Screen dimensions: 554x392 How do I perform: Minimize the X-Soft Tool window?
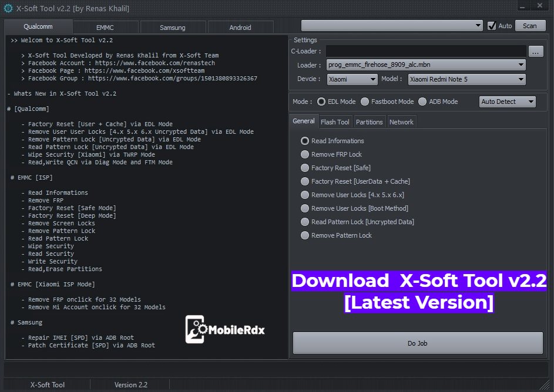(x=522, y=6)
